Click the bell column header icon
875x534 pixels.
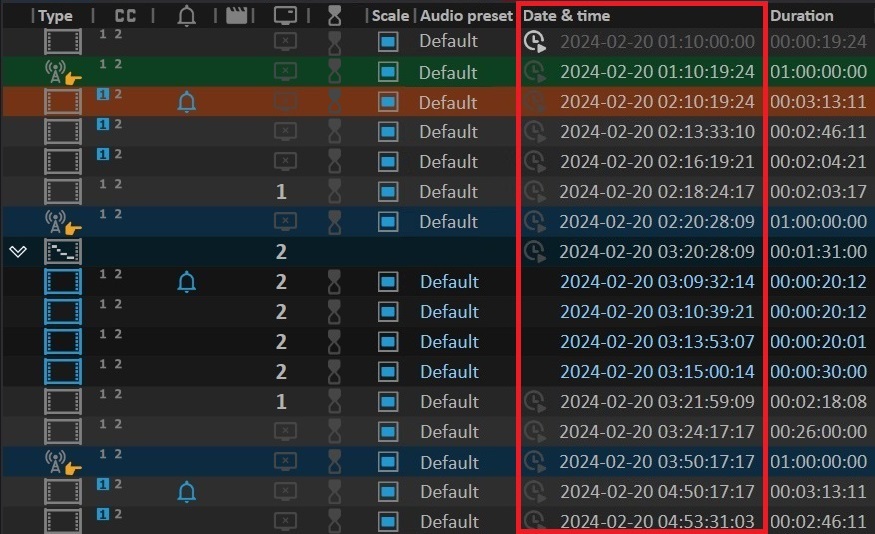coord(186,16)
